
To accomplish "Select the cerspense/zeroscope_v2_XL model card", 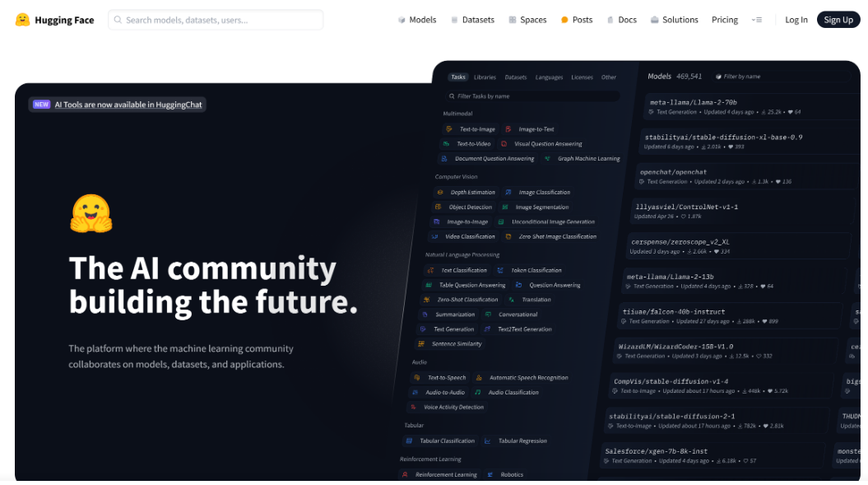I will (x=739, y=246).
